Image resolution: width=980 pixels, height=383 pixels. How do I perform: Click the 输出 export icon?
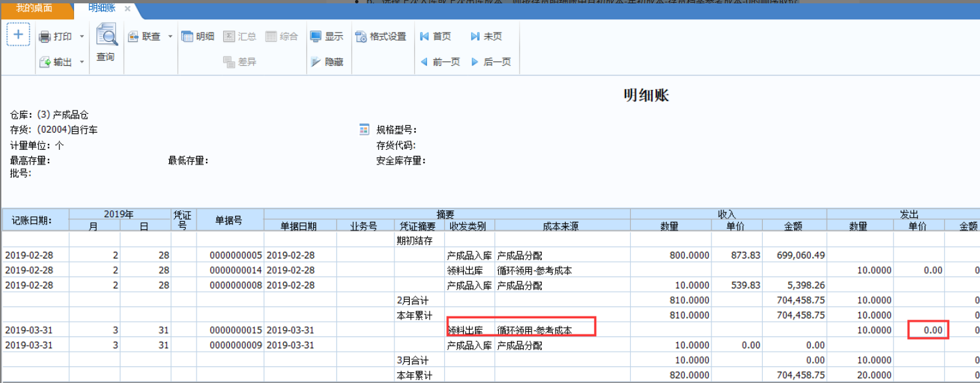click(x=45, y=62)
